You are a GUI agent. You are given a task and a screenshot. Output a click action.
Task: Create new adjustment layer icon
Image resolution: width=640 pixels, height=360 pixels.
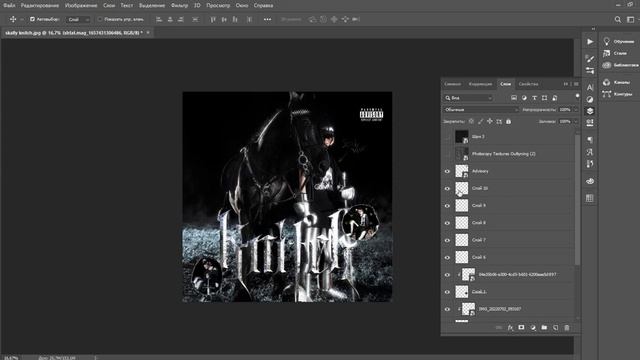[x=533, y=327]
